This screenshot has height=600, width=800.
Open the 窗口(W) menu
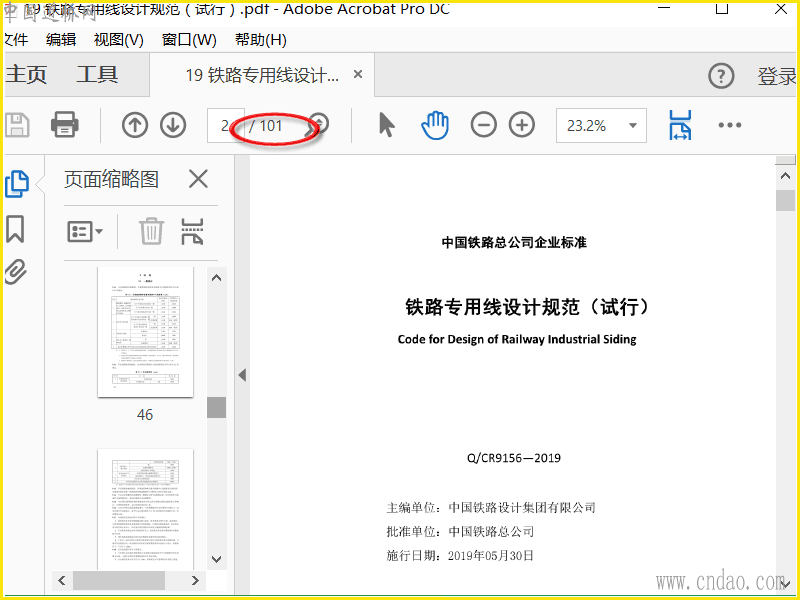pyautogui.click(x=189, y=40)
